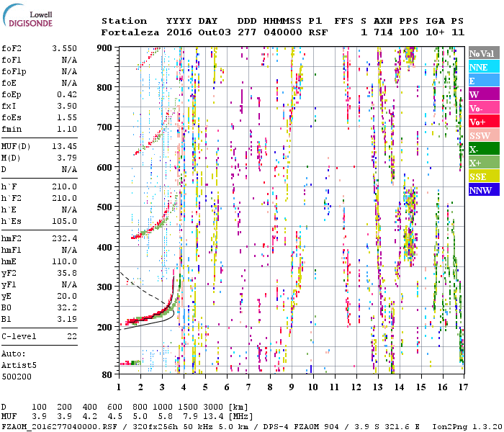Click the hmE value 110.0

click(64, 261)
